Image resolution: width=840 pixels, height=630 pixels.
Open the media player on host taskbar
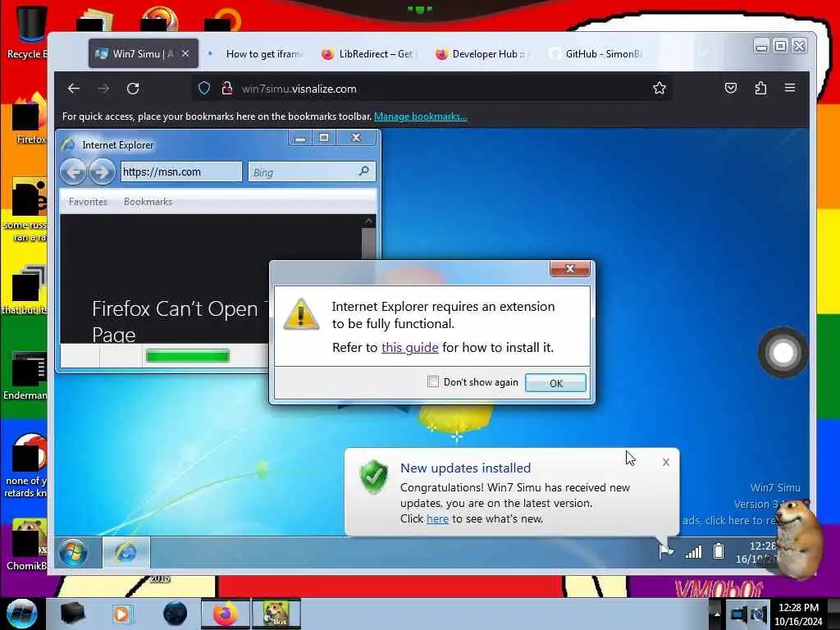tap(121, 614)
